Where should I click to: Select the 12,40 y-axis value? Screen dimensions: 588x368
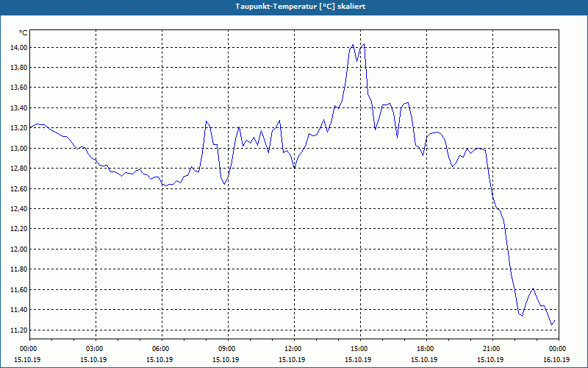[18, 209]
